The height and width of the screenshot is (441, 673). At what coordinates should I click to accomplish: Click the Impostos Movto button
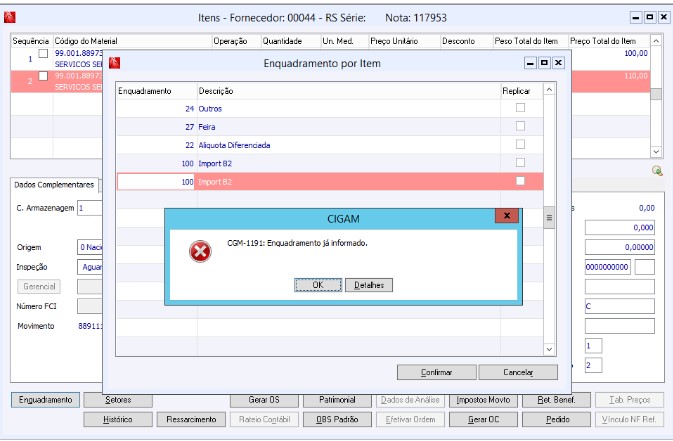(x=483, y=400)
